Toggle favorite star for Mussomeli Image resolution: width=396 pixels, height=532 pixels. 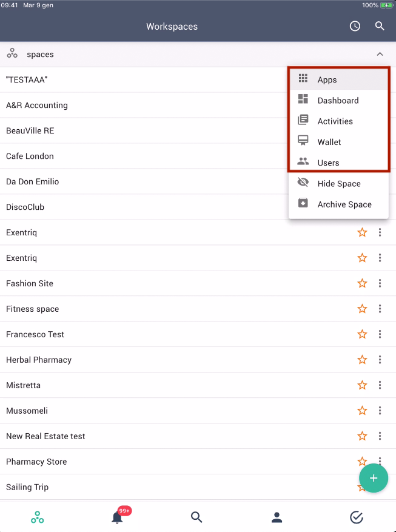tap(362, 411)
